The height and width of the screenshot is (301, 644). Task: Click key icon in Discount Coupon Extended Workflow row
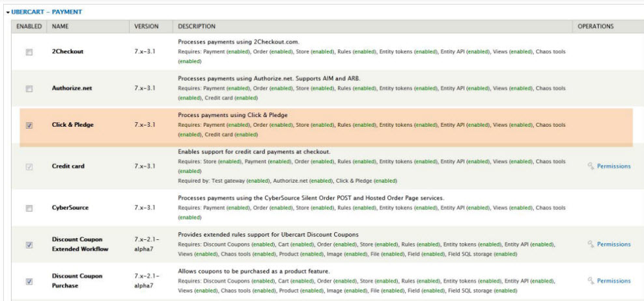point(591,244)
